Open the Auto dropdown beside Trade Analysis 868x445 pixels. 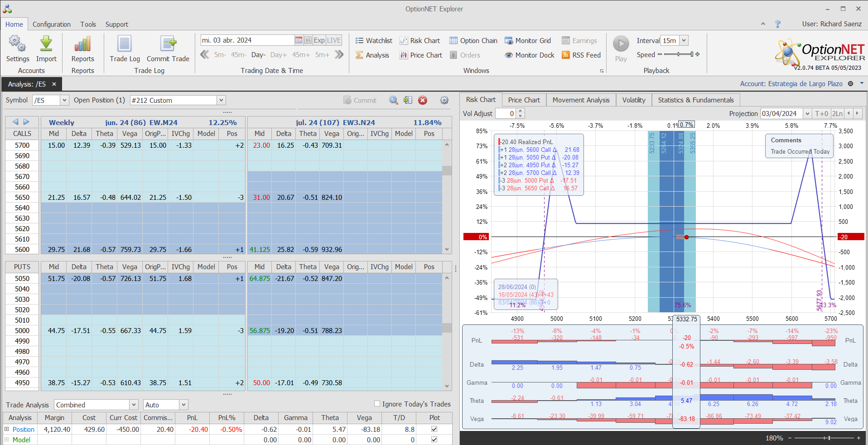(183, 405)
